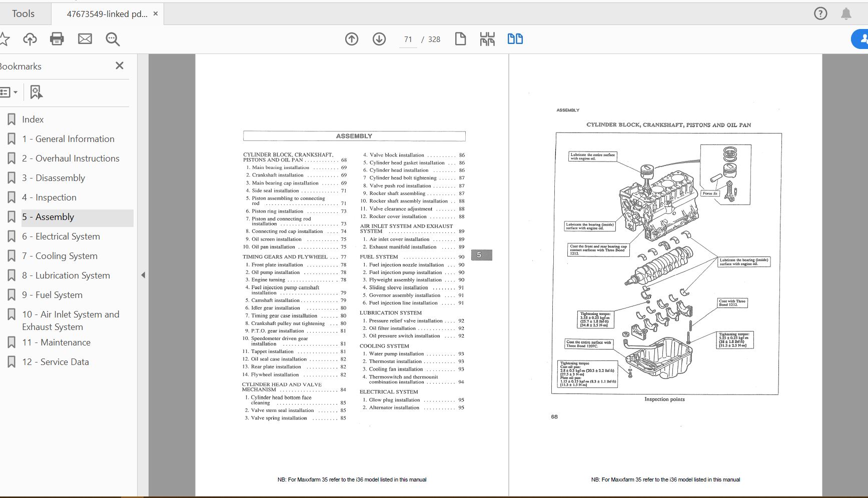Open the bookmark options dropdown
The width and height of the screenshot is (868, 498).
(10, 92)
